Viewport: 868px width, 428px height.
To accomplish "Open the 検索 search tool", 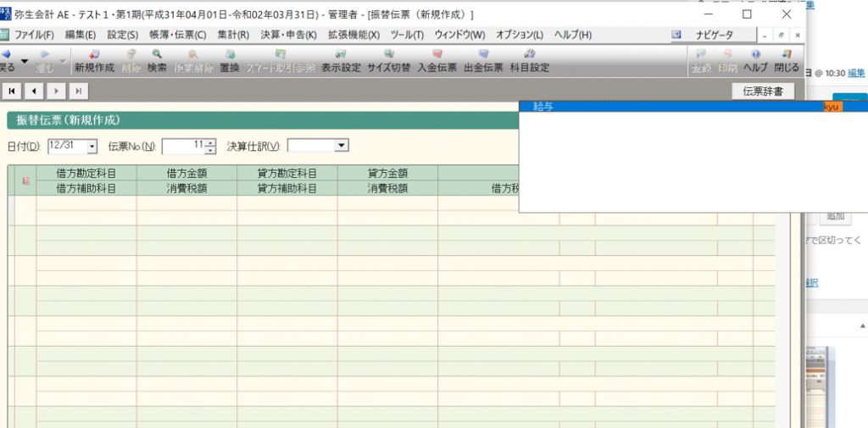I will (157, 61).
